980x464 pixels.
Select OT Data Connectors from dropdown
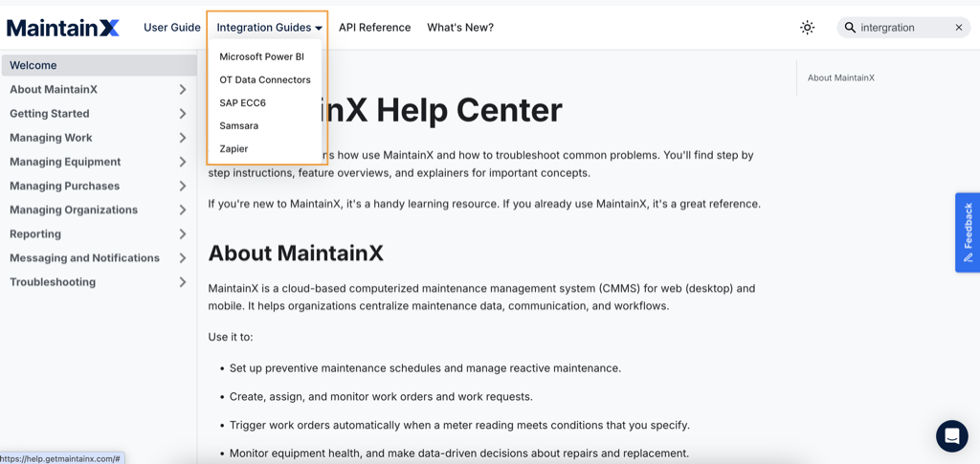[265, 80]
